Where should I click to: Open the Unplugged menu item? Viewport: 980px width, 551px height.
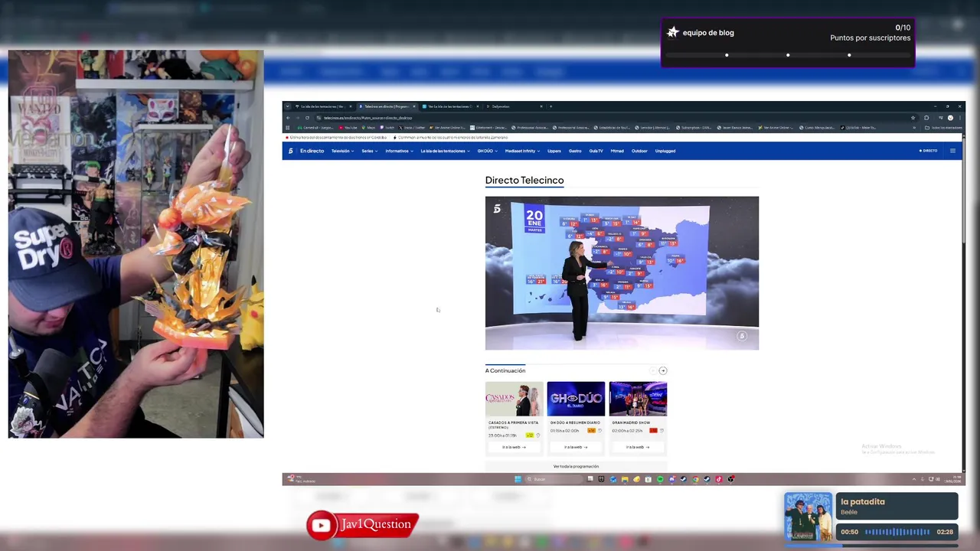tap(665, 151)
